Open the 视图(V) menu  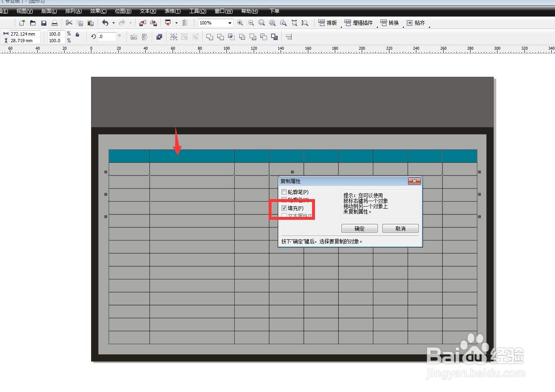coord(24,11)
